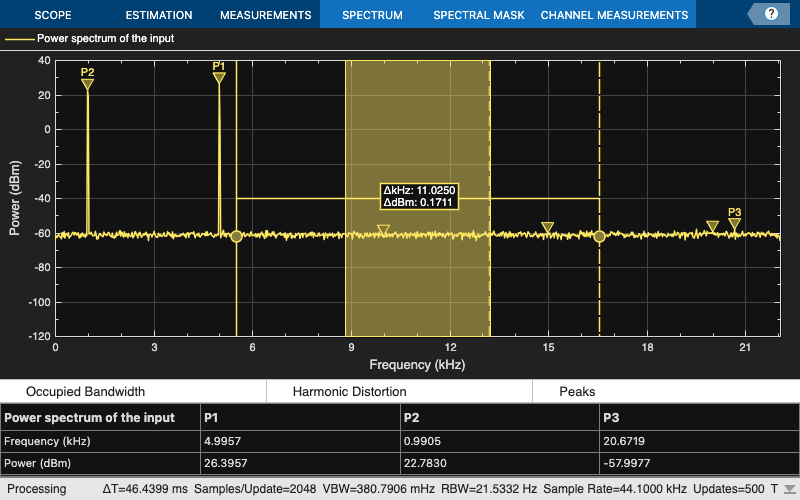The width and height of the screenshot is (800, 500).
Task: Select the Occupied Bandwidth panel tab
Action: pos(85,391)
